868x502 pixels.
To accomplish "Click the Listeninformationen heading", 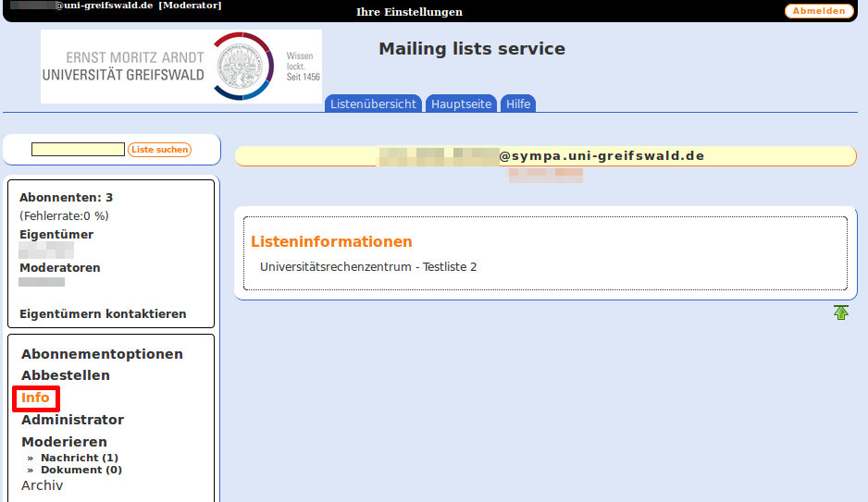I will 331,242.
